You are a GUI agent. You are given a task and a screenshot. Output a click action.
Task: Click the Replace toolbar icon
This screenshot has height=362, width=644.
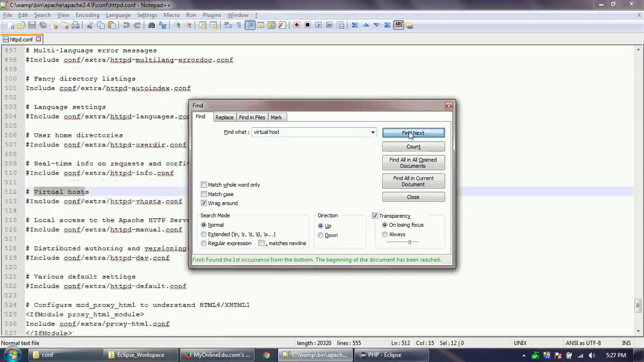click(163, 25)
